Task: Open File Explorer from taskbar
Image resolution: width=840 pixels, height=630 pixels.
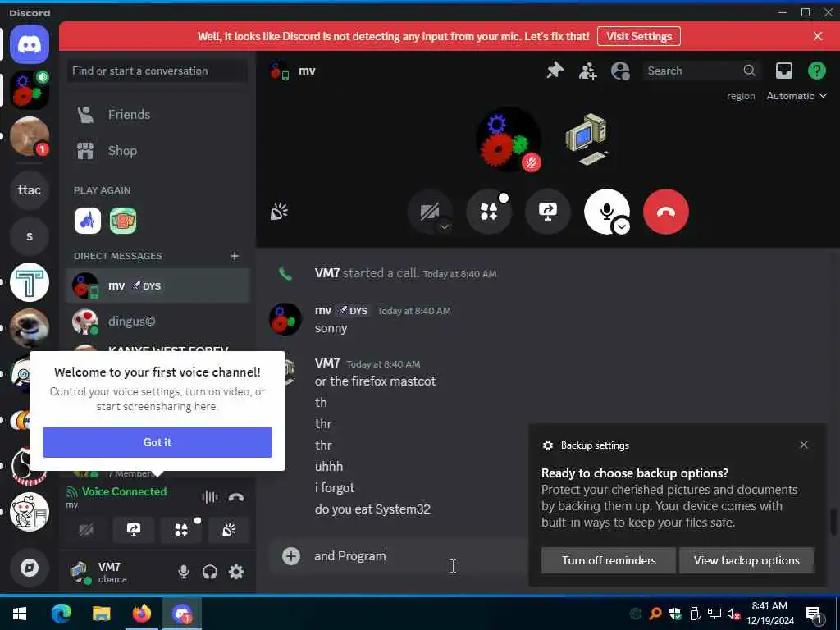Action: click(x=101, y=614)
